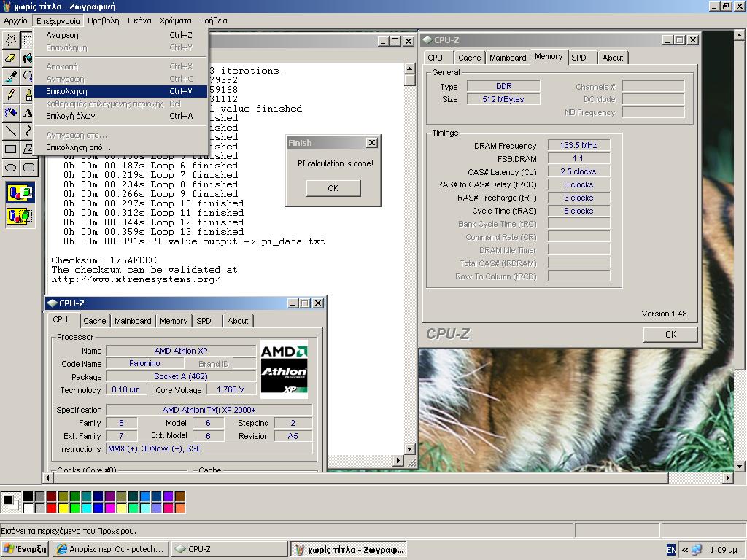
Task: Switch to CPU-Z in the taskbar
Action: pos(229,549)
